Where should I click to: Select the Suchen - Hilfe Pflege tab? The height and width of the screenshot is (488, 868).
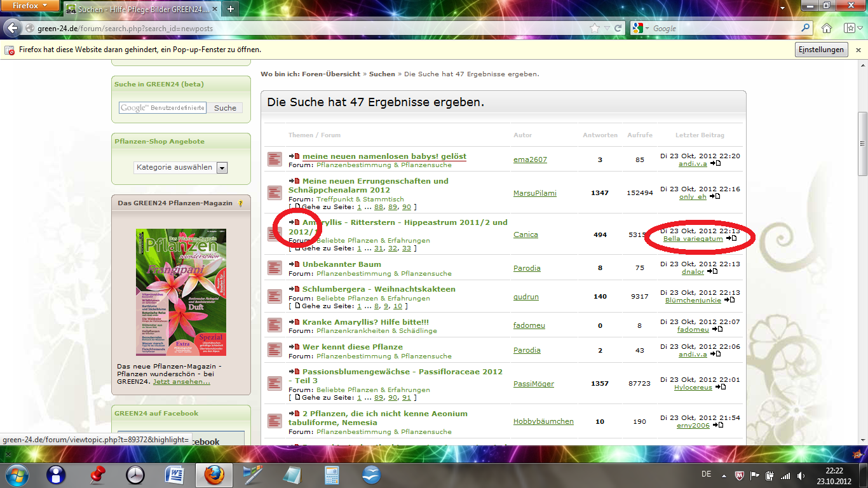(141, 9)
